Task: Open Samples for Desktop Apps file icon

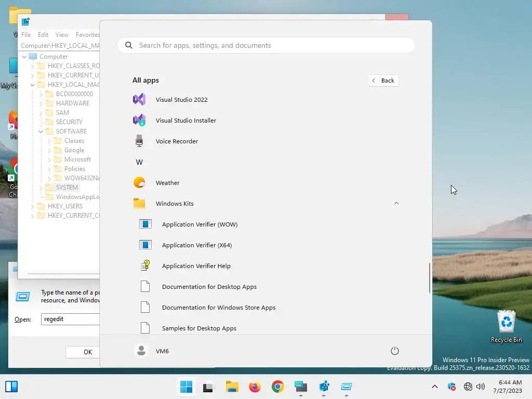Action: (145, 328)
